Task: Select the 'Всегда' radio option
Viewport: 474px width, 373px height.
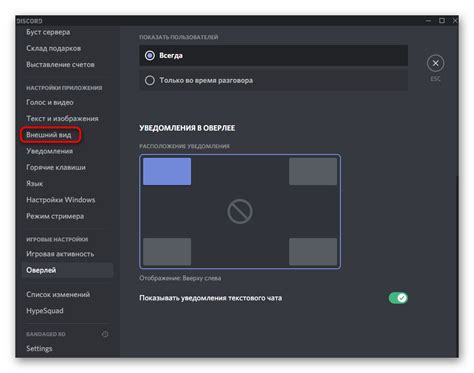Action: [273, 55]
